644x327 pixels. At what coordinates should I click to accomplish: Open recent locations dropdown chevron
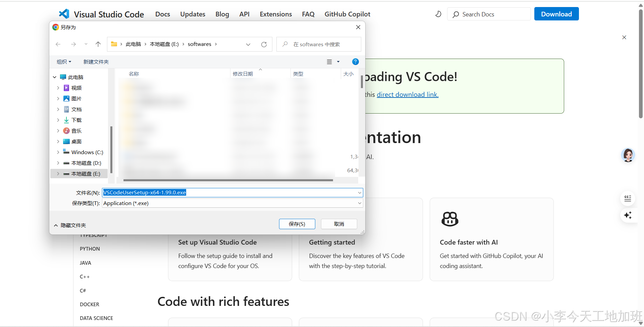[x=86, y=44]
